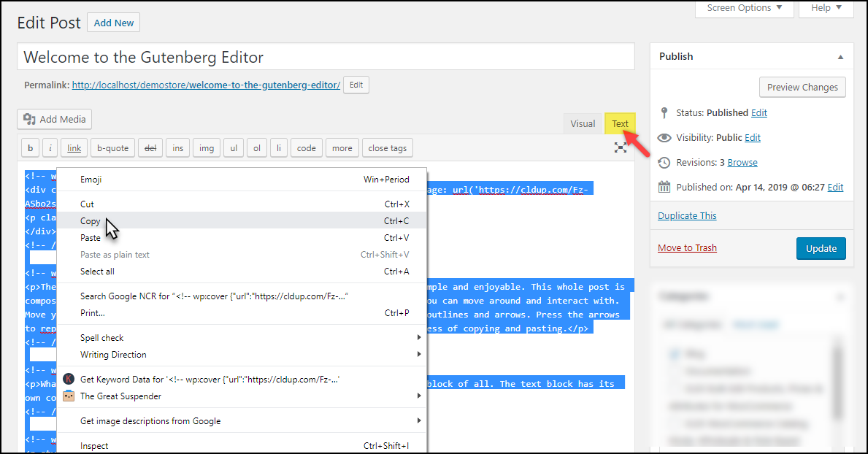Click the ol quicktag button
The height and width of the screenshot is (454, 868).
257,148
